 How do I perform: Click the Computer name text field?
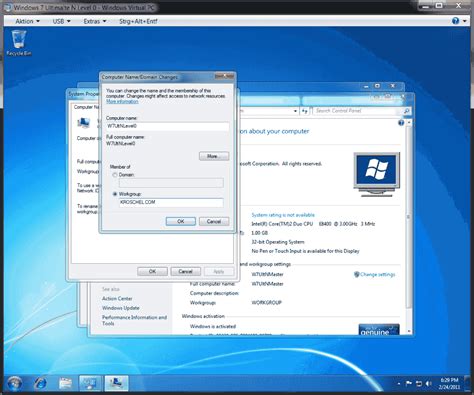[168, 126]
